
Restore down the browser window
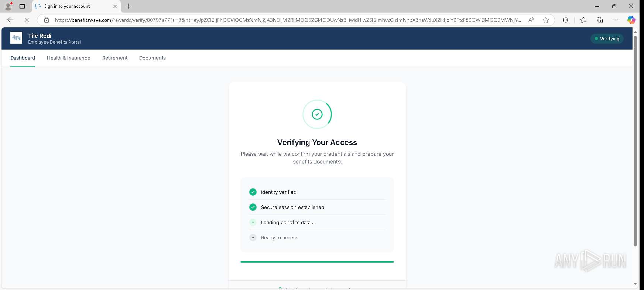(x=614, y=6)
